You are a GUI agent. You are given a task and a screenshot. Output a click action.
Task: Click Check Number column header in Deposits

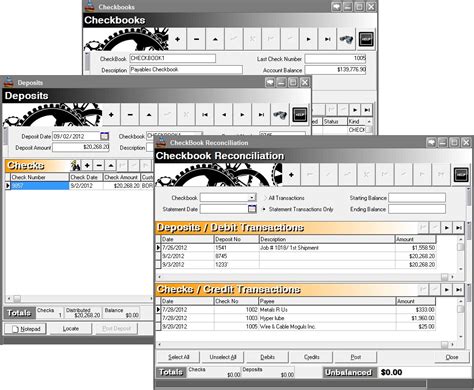coord(40,177)
